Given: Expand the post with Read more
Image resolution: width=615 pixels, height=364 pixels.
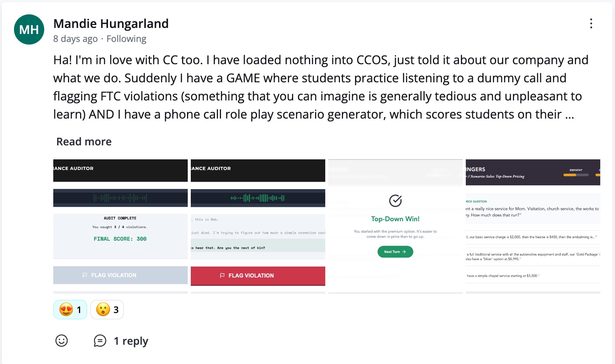Looking at the screenshot, I should pyautogui.click(x=83, y=141).
